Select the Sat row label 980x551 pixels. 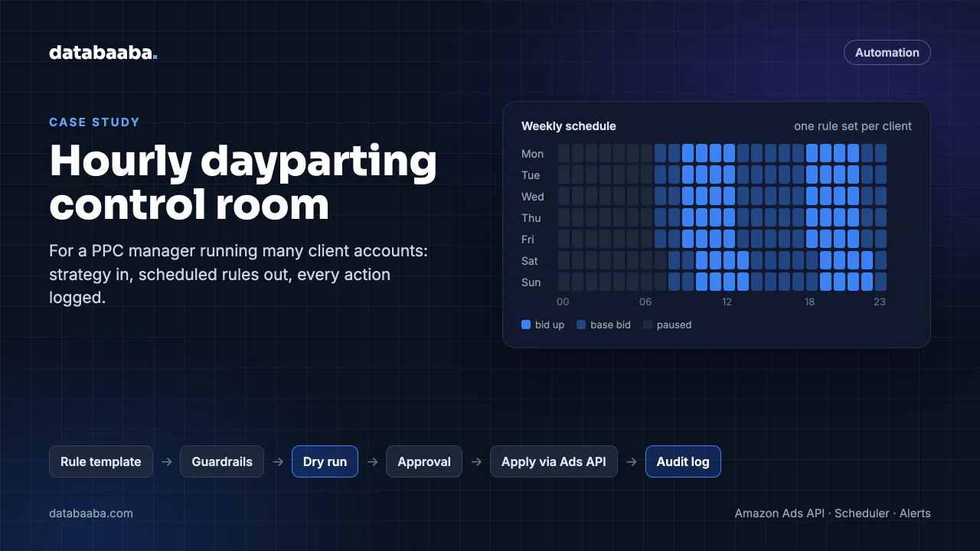pos(530,261)
